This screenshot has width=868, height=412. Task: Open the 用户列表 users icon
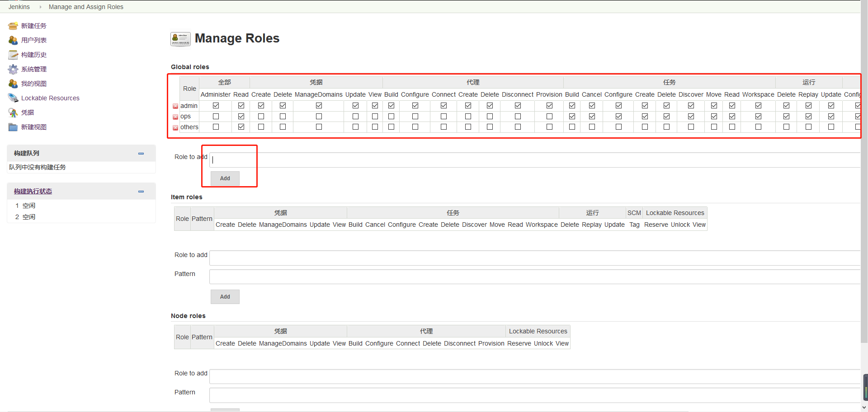pos(13,40)
